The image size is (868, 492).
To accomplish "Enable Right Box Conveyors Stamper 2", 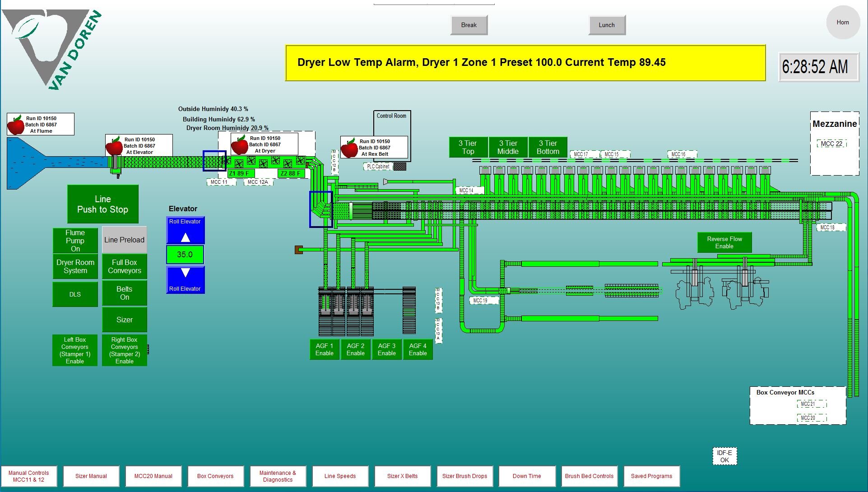I will [124, 350].
